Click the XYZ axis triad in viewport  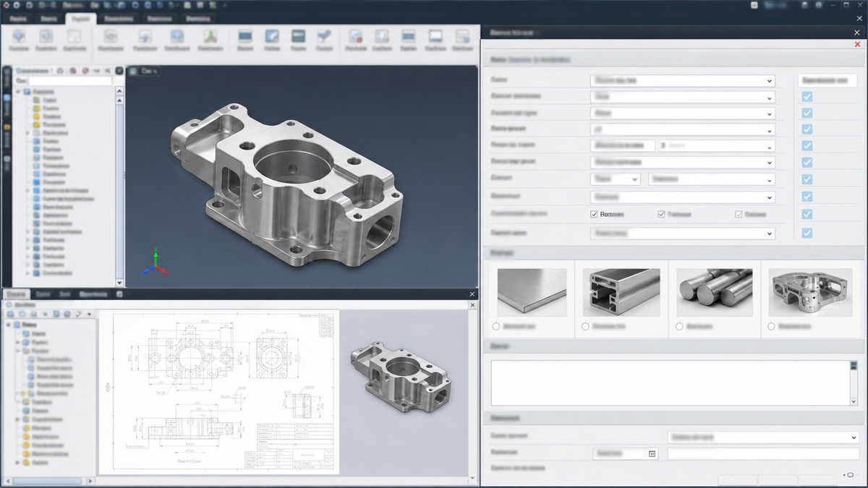point(156,265)
